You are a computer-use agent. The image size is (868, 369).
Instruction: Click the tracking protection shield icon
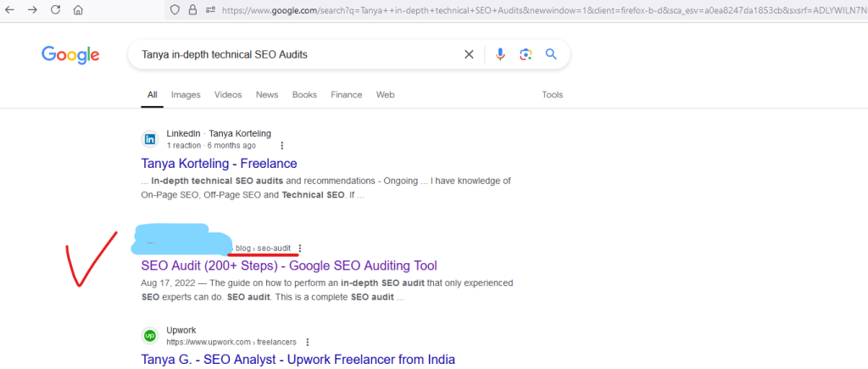tap(175, 9)
